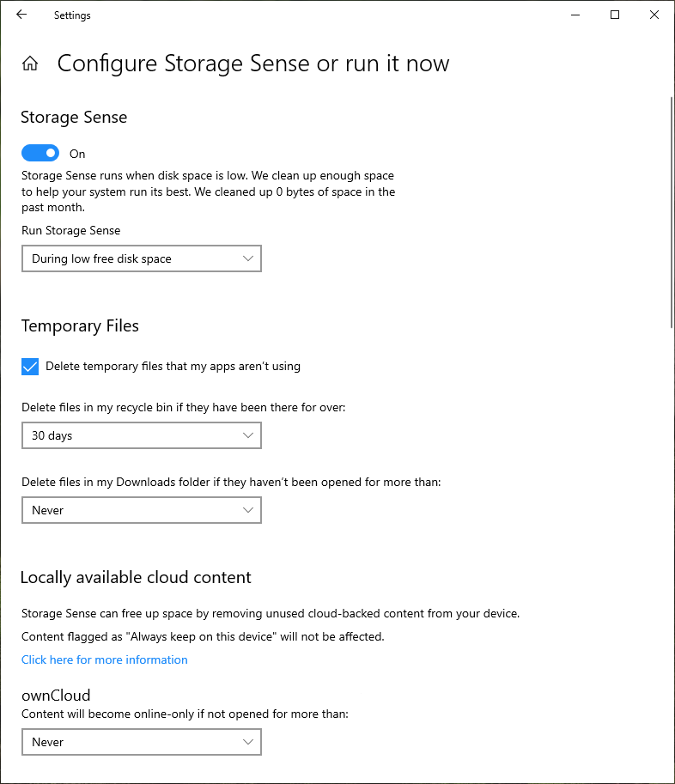The width and height of the screenshot is (675, 784).
Task: Maximize the Settings window
Action: tap(615, 15)
